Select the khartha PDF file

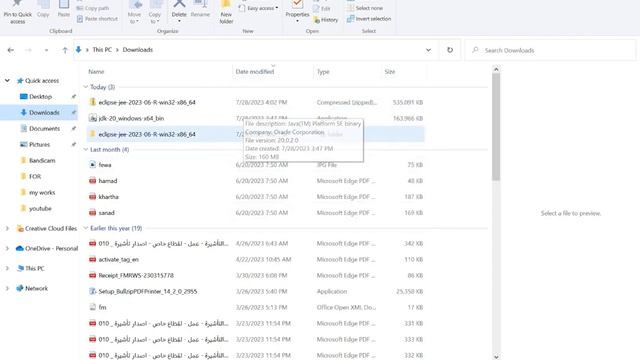[x=256, y=197]
